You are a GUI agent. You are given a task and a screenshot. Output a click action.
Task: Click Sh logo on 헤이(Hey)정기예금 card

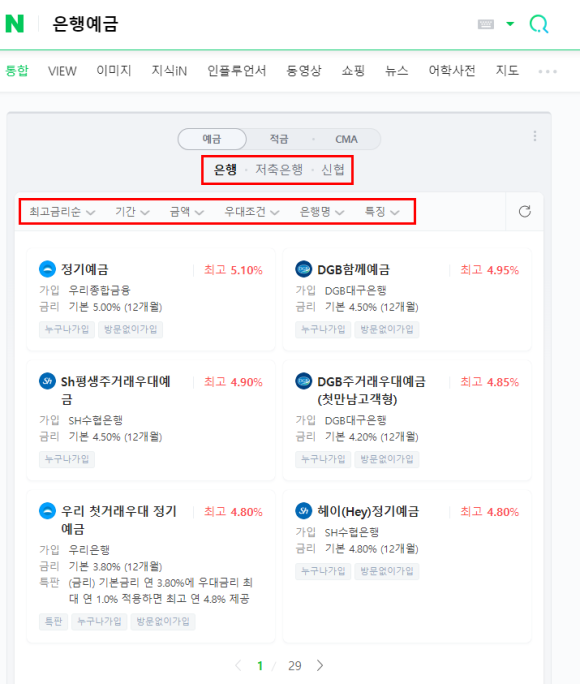[x=304, y=510]
